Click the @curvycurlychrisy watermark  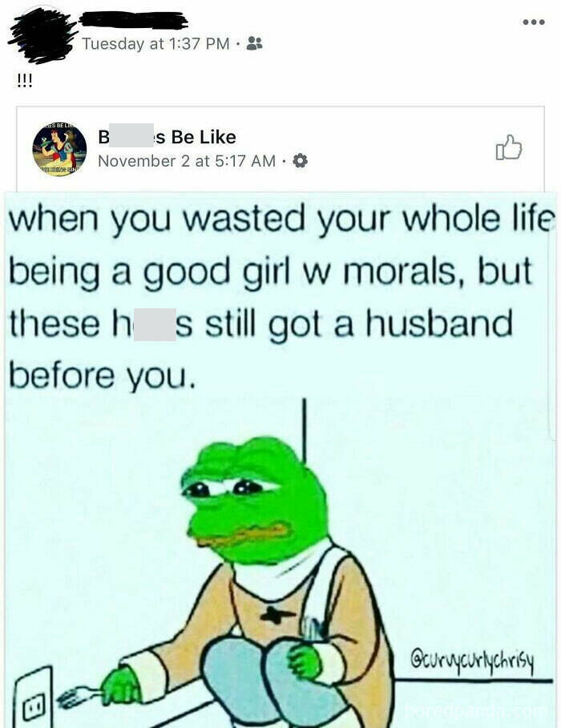pos(472,658)
